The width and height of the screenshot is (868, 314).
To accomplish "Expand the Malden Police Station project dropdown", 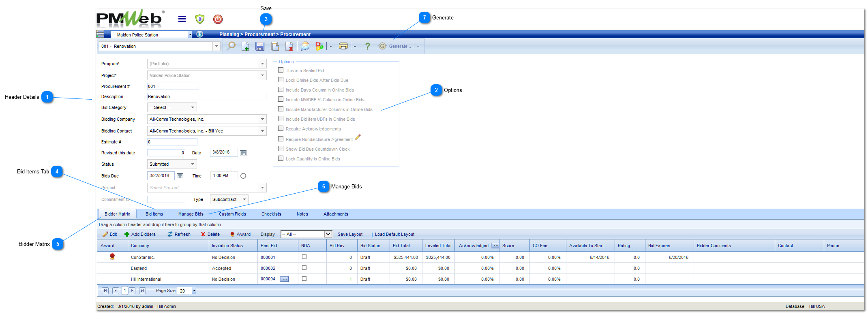I will (x=190, y=34).
